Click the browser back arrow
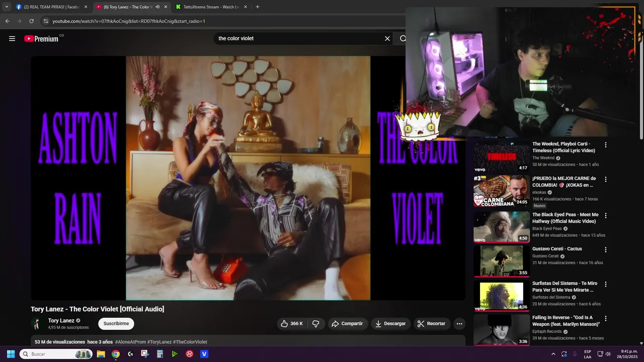 click(7, 21)
